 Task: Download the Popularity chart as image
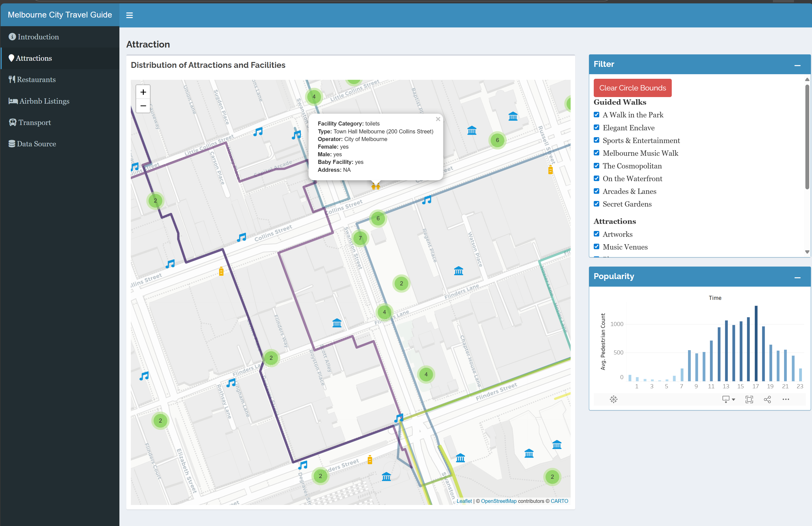pyautogui.click(x=726, y=399)
